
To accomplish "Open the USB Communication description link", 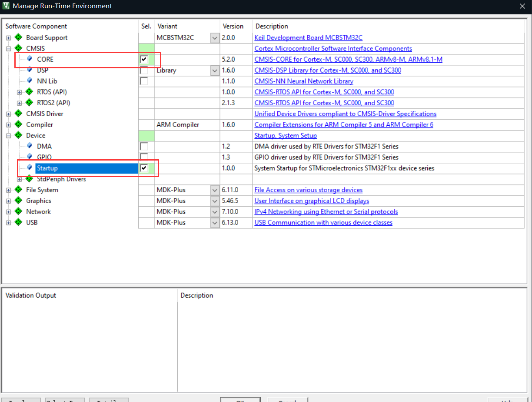I will click(323, 222).
